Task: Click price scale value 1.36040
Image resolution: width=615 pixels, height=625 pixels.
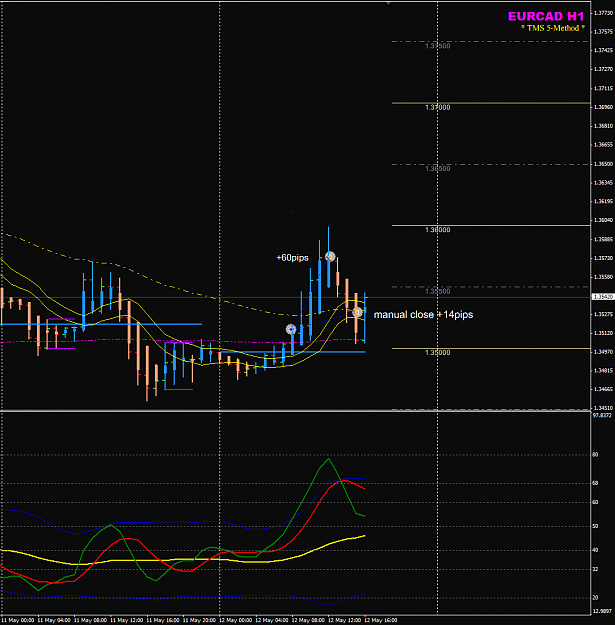Action: (x=603, y=220)
